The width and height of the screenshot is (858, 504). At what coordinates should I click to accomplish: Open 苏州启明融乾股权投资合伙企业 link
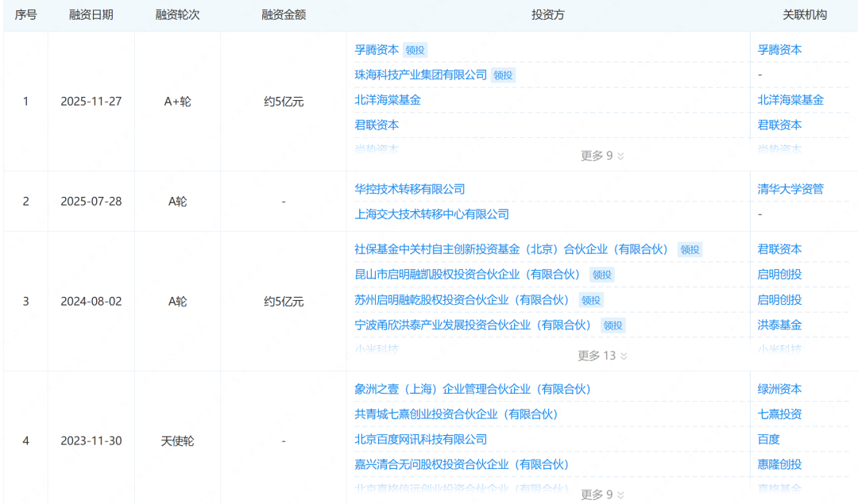462,300
